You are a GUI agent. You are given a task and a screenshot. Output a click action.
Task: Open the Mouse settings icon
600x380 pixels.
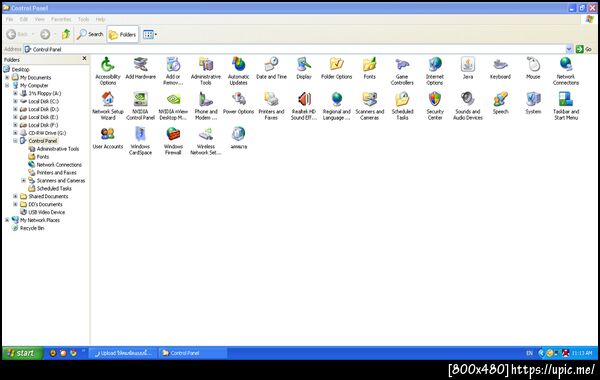coord(533,68)
